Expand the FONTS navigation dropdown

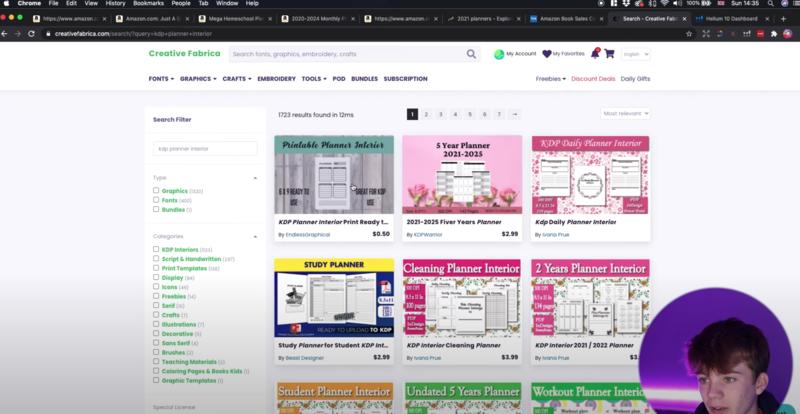[161, 78]
